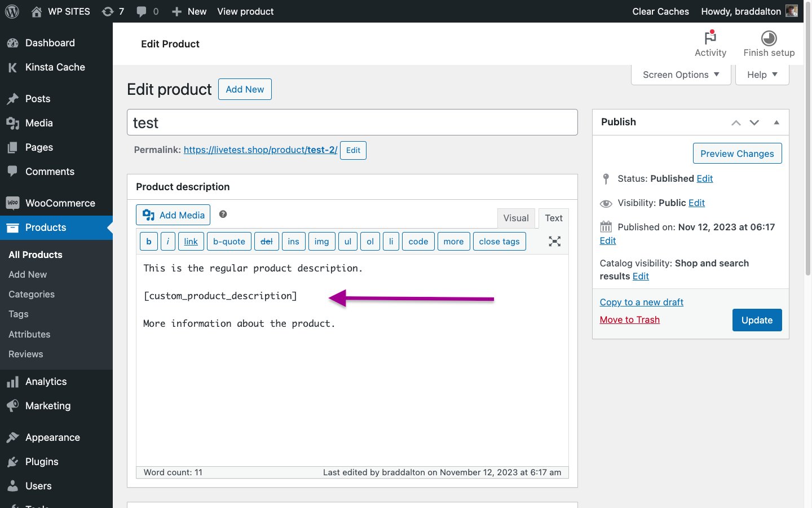Insert bold tag with b button

[x=149, y=242]
